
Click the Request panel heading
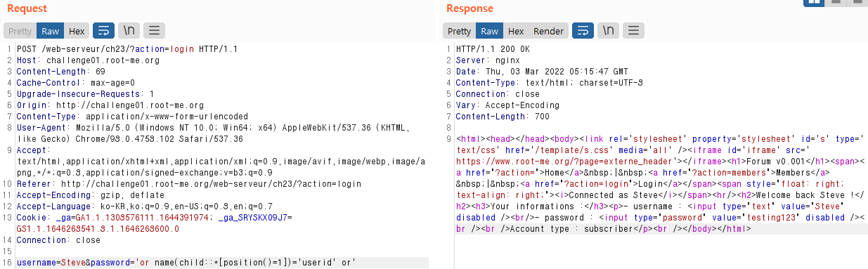(27, 8)
